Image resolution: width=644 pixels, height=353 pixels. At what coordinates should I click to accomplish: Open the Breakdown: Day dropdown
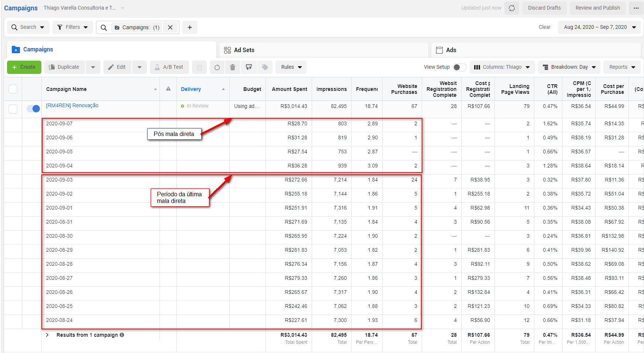(x=569, y=67)
